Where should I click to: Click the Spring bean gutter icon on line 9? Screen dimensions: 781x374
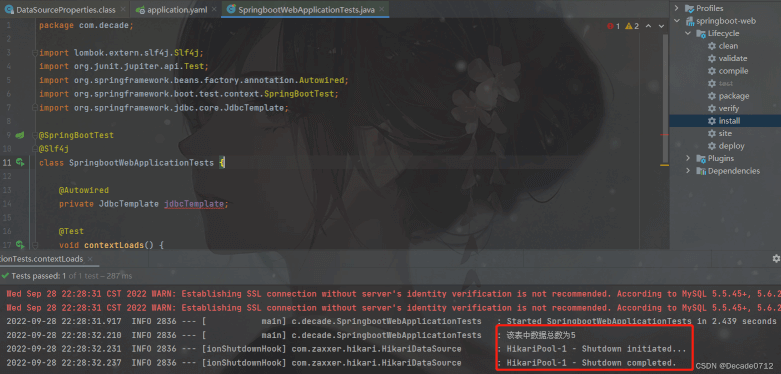pyautogui.click(x=19, y=135)
